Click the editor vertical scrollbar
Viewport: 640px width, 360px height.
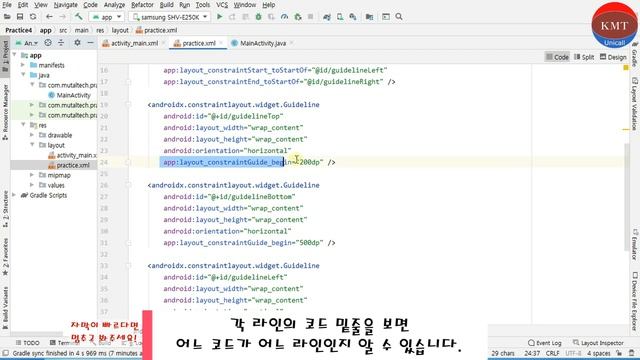click(x=627, y=198)
